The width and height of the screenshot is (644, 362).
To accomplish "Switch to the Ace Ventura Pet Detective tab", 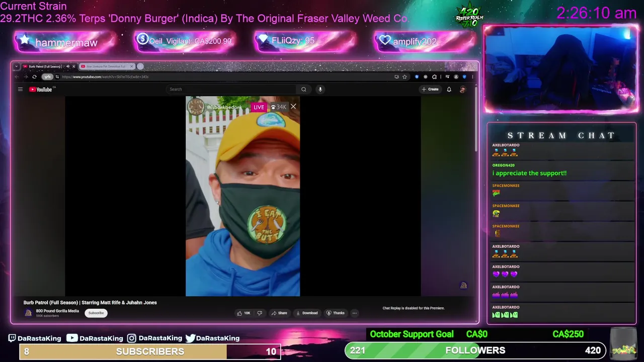I will click(x=106, y=66).
